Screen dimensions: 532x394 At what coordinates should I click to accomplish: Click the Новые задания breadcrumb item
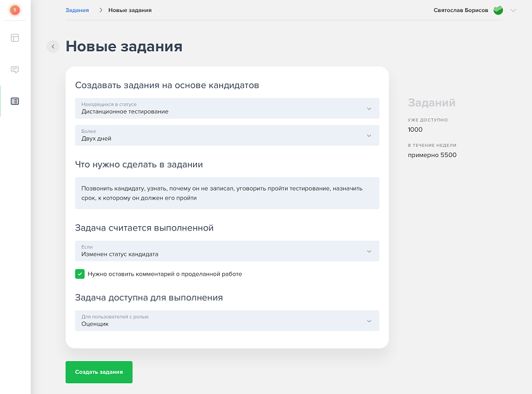pos(131,10)
